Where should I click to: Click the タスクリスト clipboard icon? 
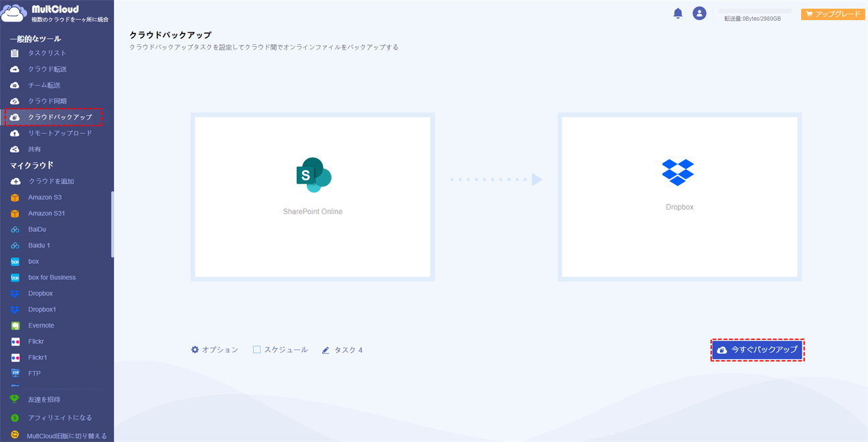click(x=15, y=53)
